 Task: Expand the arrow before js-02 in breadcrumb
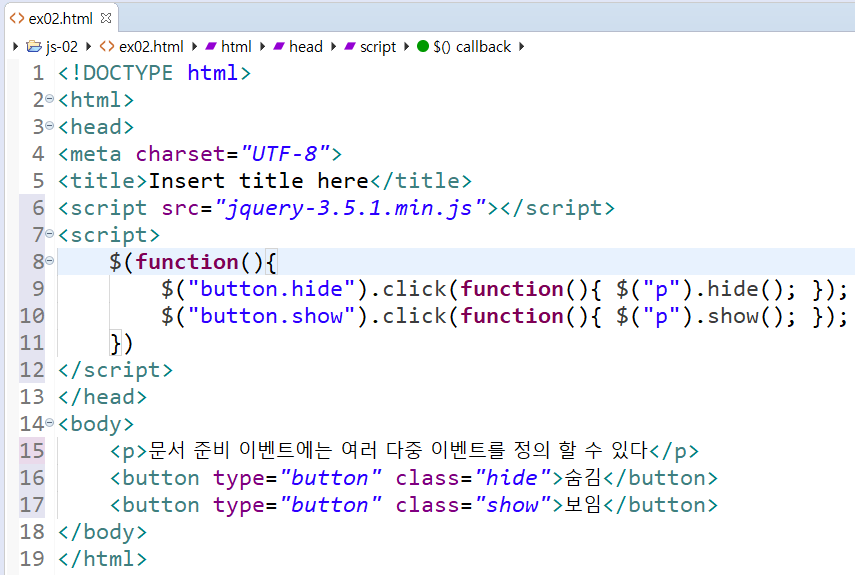coord(16,47)
